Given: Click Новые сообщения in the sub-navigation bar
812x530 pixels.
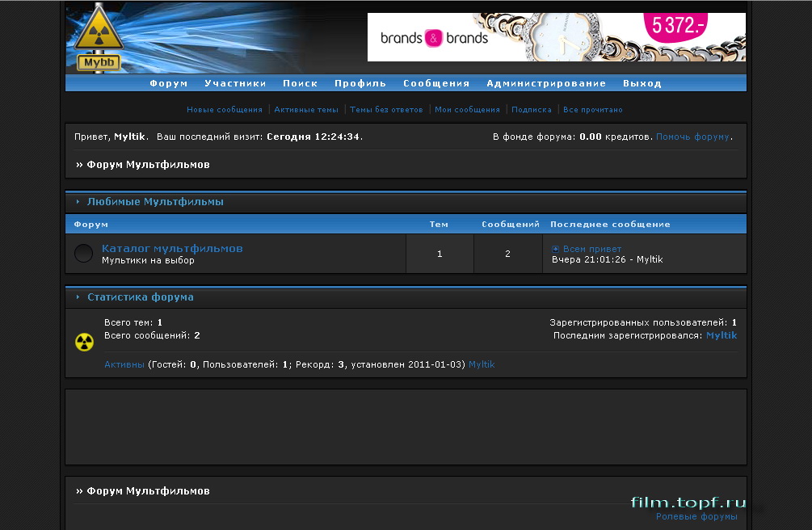Looking at the screenshot, I should click(224, 109).
